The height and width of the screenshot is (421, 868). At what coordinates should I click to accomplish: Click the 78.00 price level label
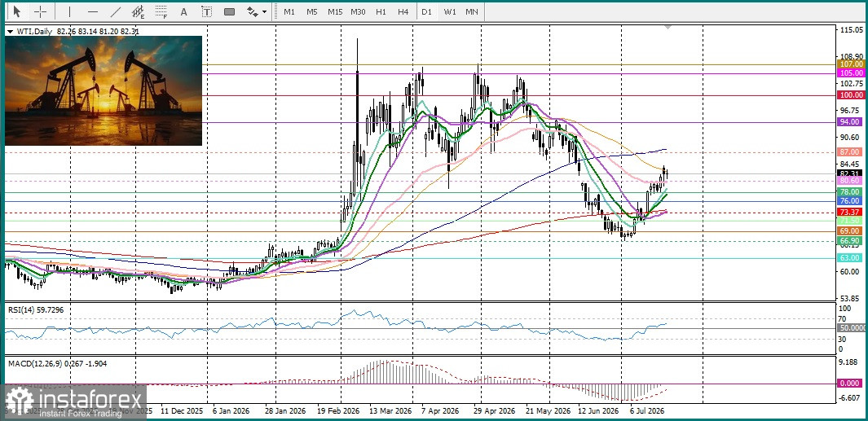pyautogui.click(x=852, y=191)
